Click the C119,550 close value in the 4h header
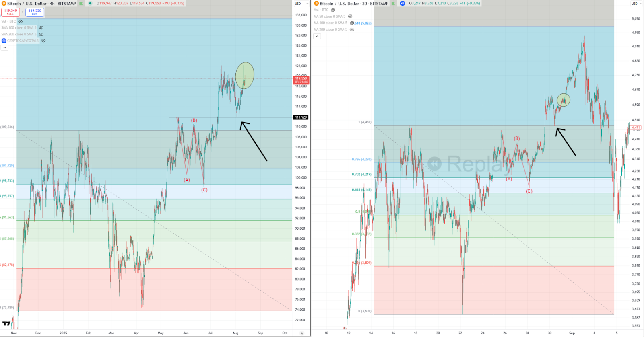Viewport: 644px width, 337px height. pyautogui.click(x=153, y=3)
